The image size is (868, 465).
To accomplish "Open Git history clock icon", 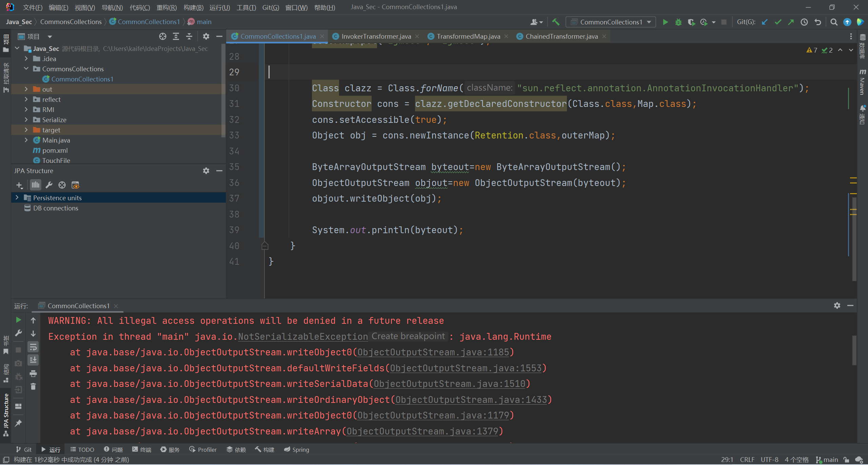I will [804, 22].
